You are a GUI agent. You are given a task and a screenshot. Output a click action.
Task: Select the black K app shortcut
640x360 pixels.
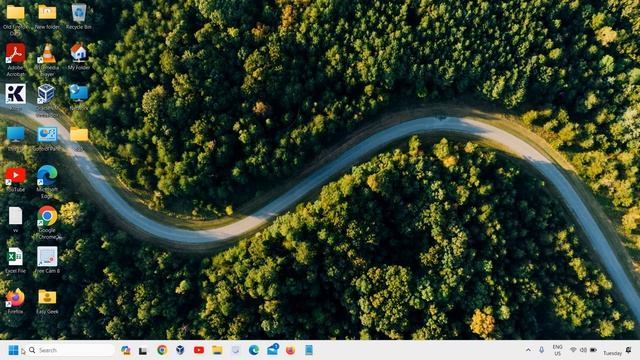16,97
